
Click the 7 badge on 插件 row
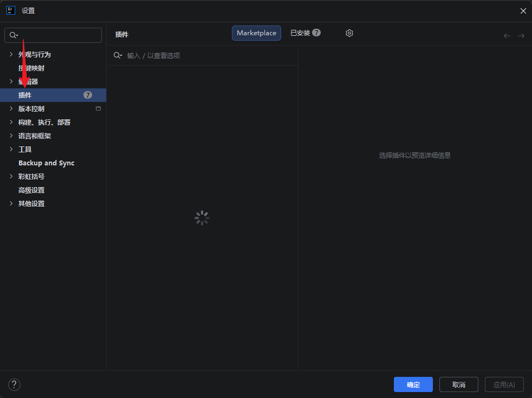click(x=88, y=95)
